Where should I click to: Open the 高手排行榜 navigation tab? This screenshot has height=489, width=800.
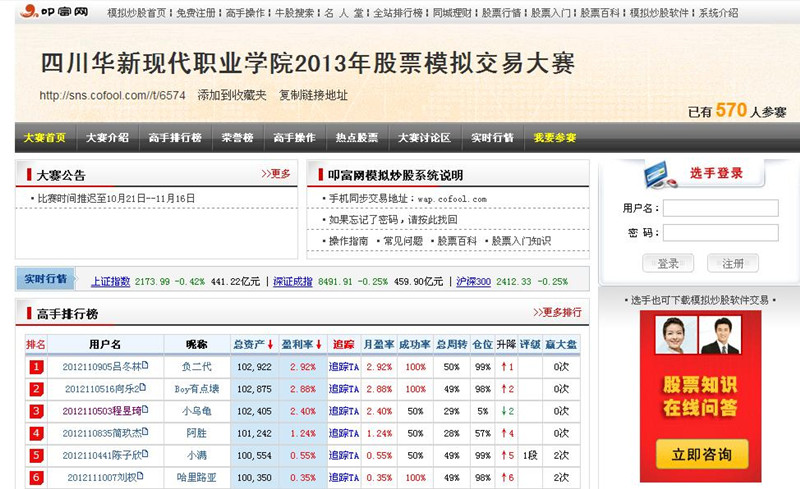click(175, 138)
